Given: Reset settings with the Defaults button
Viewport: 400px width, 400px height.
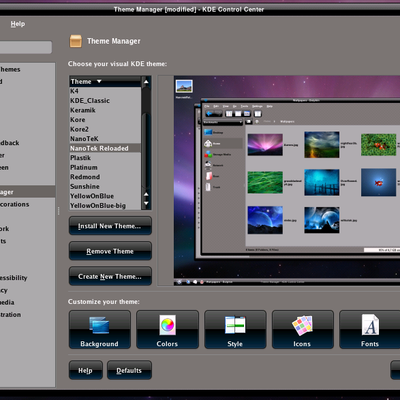Looking at the screenshot, I should [x=129, y=370].
